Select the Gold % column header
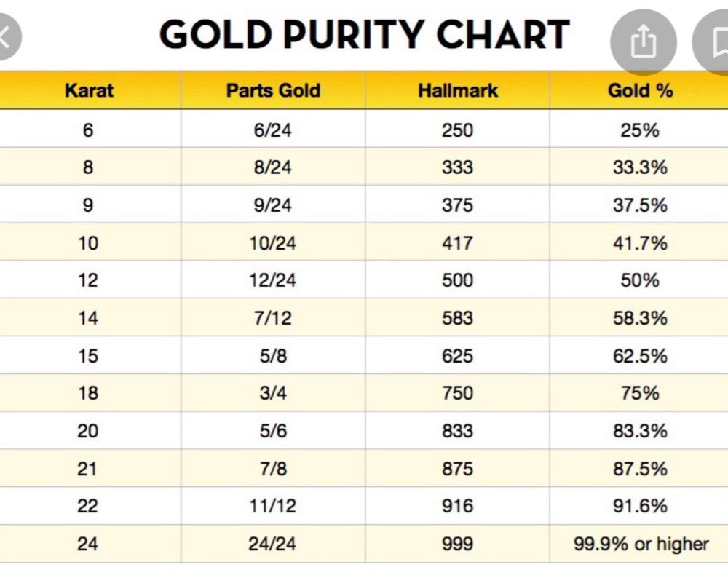 click(641, 90)
